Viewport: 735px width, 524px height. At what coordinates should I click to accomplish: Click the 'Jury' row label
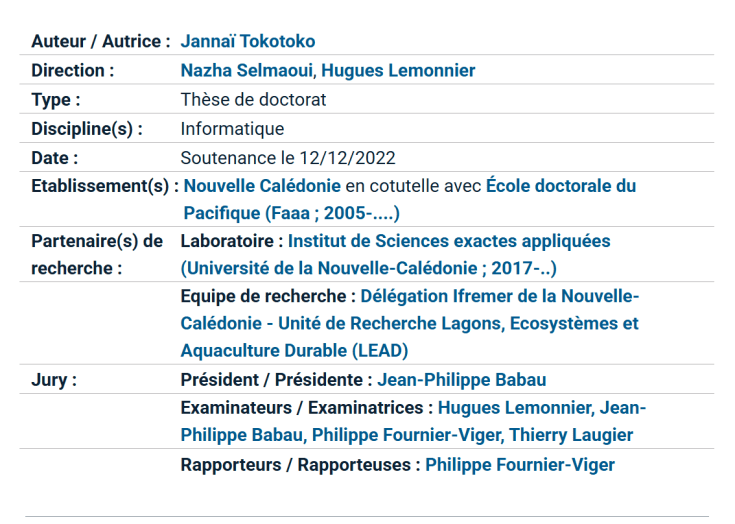(54, 380)
